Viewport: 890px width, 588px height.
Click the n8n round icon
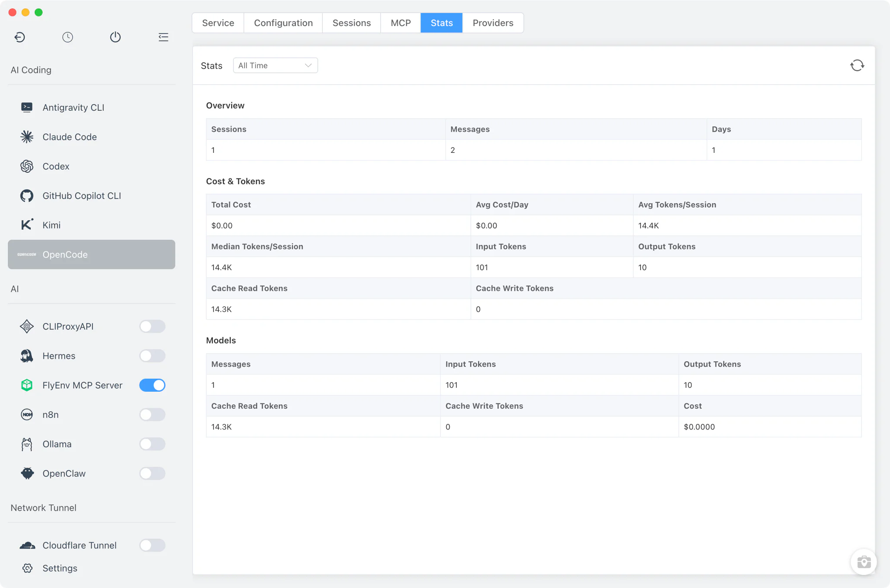(x=27, y=415)
